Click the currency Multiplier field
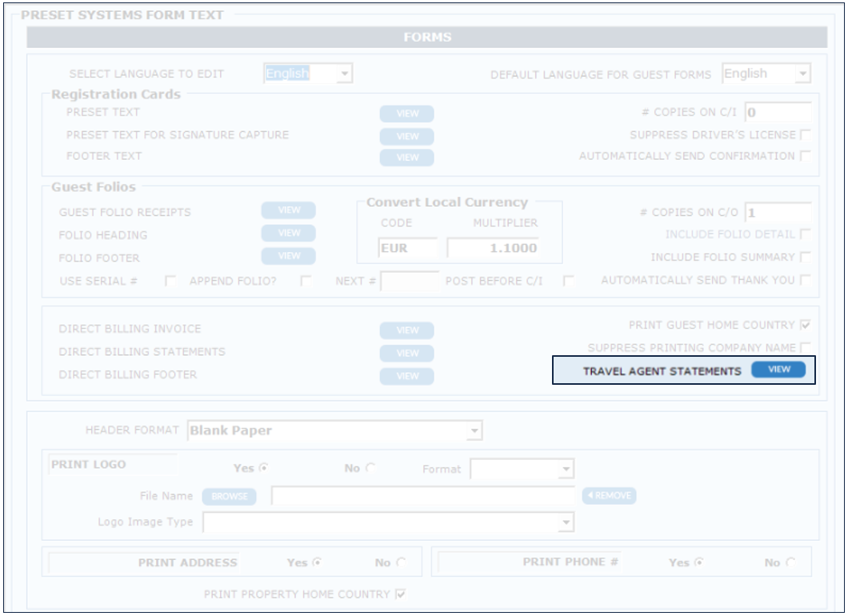The image size is (848, 616). pos(492,248)
